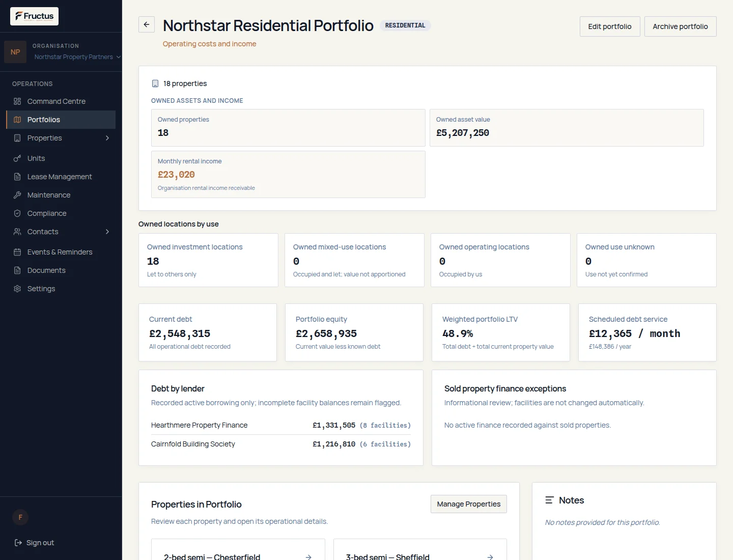This screenshot has width=733, height=560.
Task: Open the Northstar Property Partners organisation dropdown
Action: [77, 57]
